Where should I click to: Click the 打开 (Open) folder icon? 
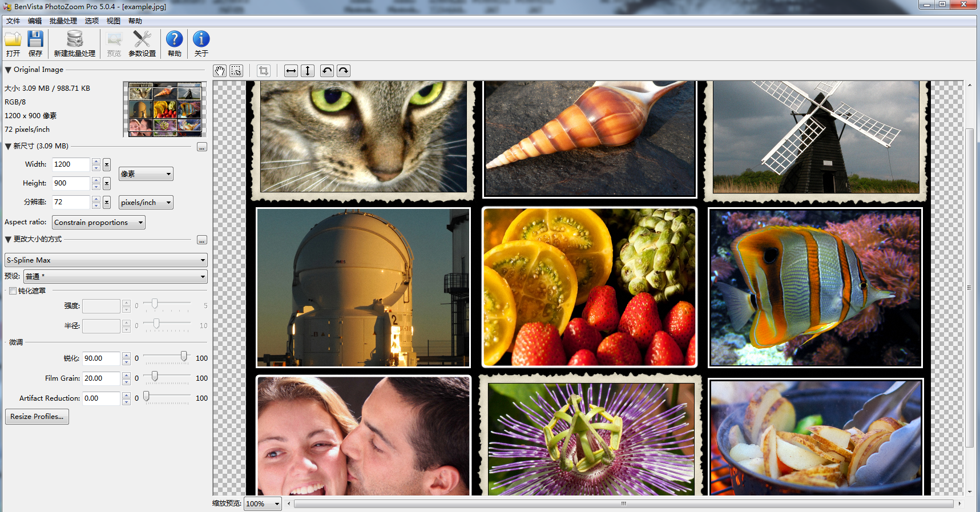(13, 39)
